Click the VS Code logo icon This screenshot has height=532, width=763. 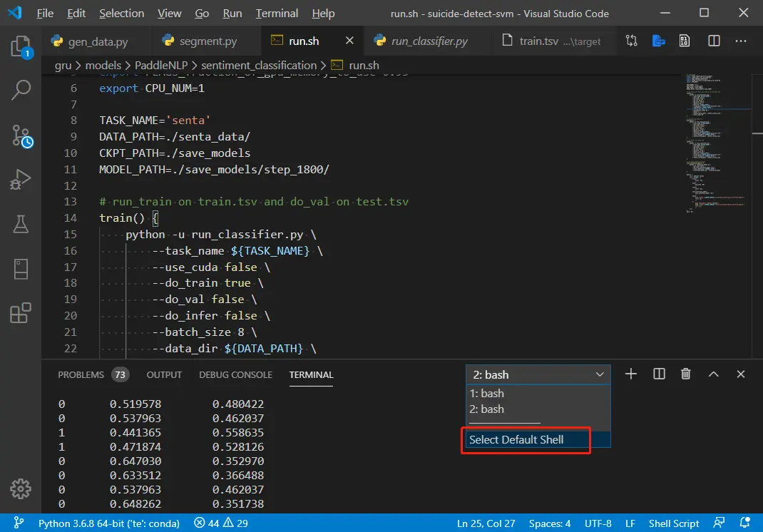(14, 13)
